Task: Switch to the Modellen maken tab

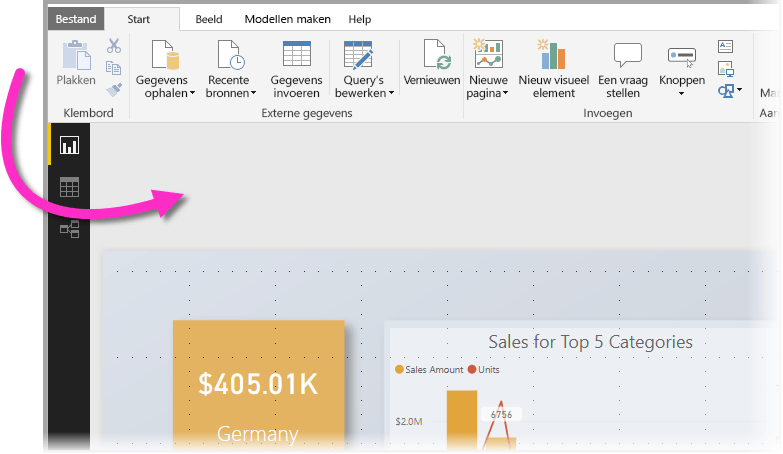Action: pyautogui.click(x=288, y=19)
